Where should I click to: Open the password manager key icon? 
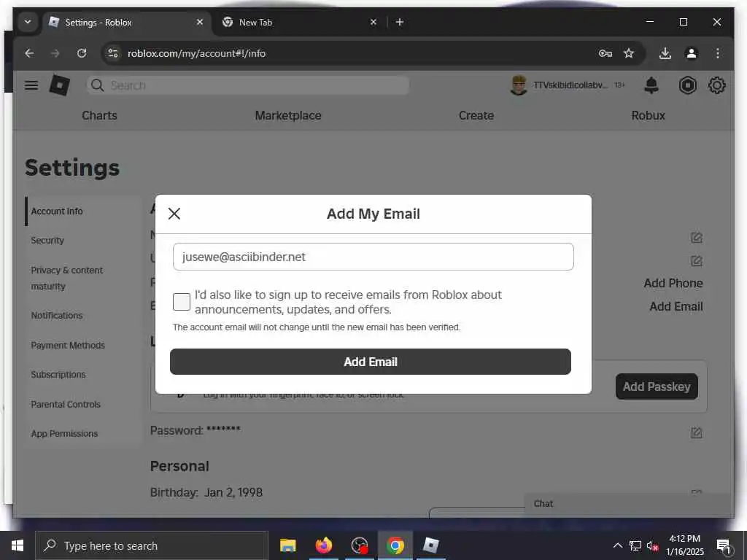click(x=605, y=53)
